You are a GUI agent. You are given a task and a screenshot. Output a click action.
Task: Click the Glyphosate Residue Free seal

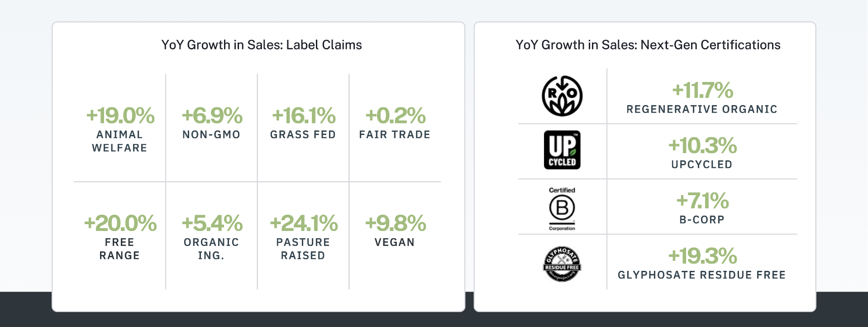pyautogui.click(x=562, y=264)
